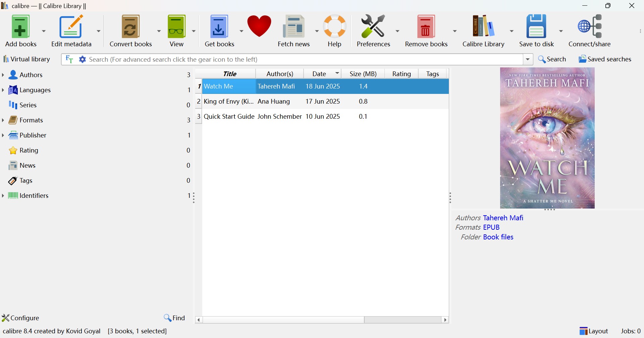The image size is (644, 338).
Task: Sort by Rating column header
Action: click(x=401, y=73)
